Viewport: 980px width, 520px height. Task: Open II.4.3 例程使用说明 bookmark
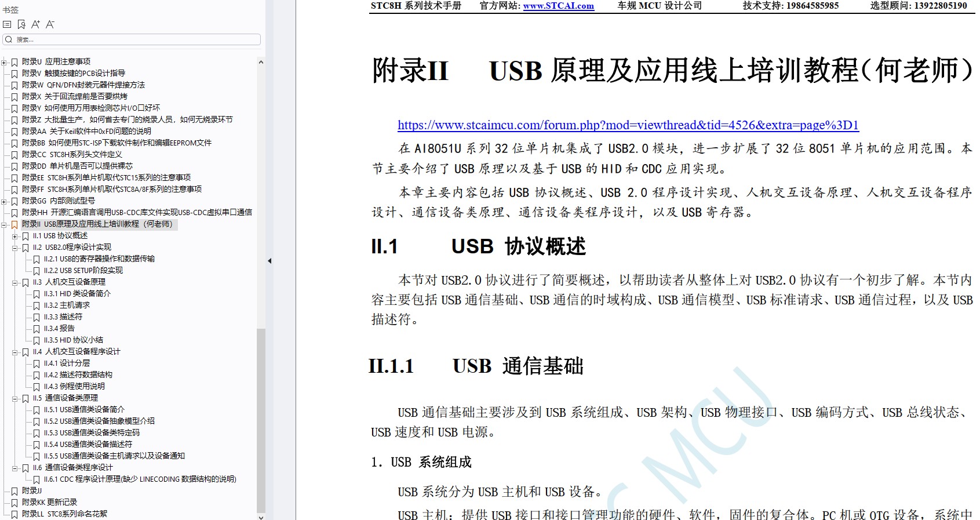[x=74, y=386]
